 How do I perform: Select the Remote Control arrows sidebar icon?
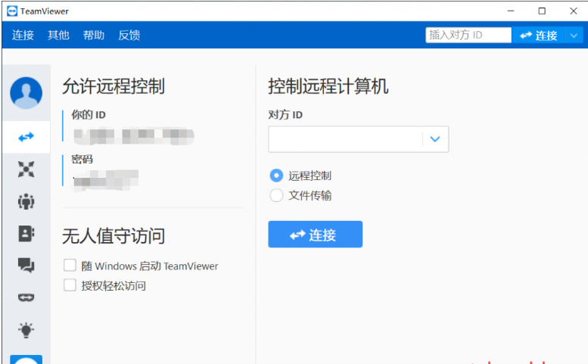point(26,137)
